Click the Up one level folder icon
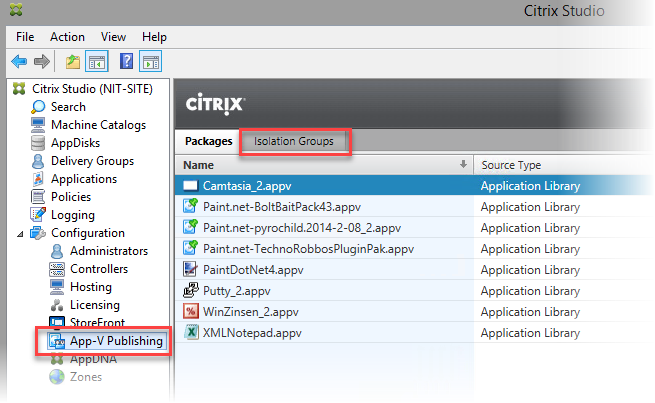This screenshot has height=403, width=655. 73,61
